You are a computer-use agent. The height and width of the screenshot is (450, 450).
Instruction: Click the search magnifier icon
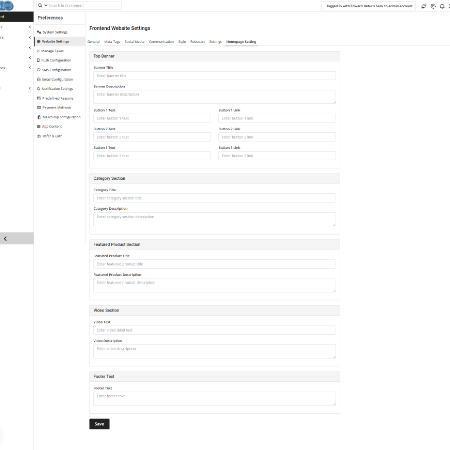pos(40,5)
